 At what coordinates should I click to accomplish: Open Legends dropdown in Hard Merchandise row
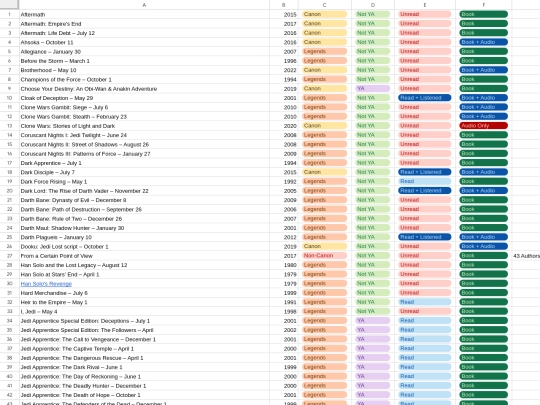[324, 293]
